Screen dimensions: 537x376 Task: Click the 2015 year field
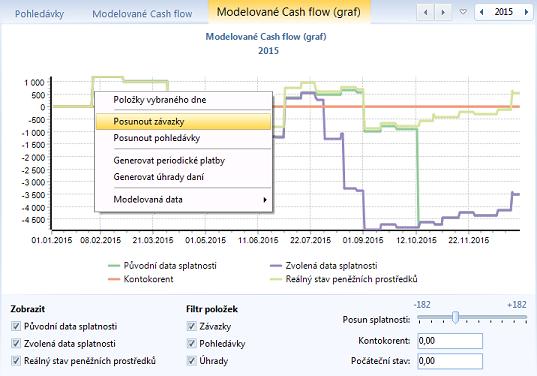click(x=503, y=12)
